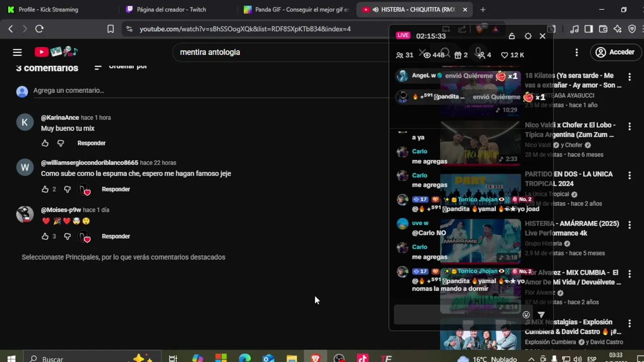Dislike the comment by @KarinaAnce
Image resolution: width=644 pixels, height=362 pixels.
[x=61, y=143]
